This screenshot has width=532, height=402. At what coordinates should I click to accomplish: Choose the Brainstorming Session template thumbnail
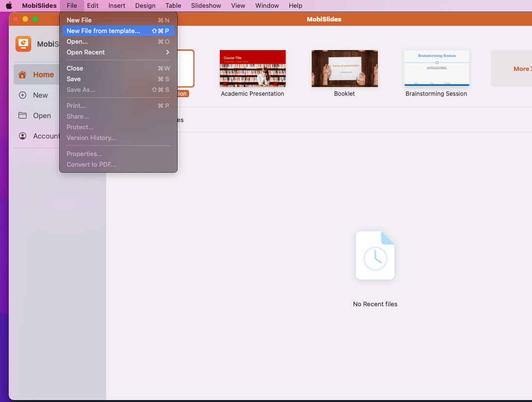(x=436, y=69)
